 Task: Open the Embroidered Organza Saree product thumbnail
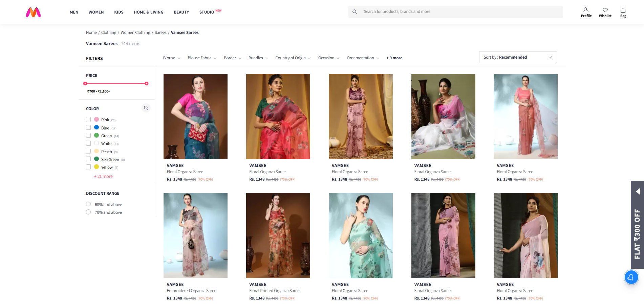[x=195, y=235]
